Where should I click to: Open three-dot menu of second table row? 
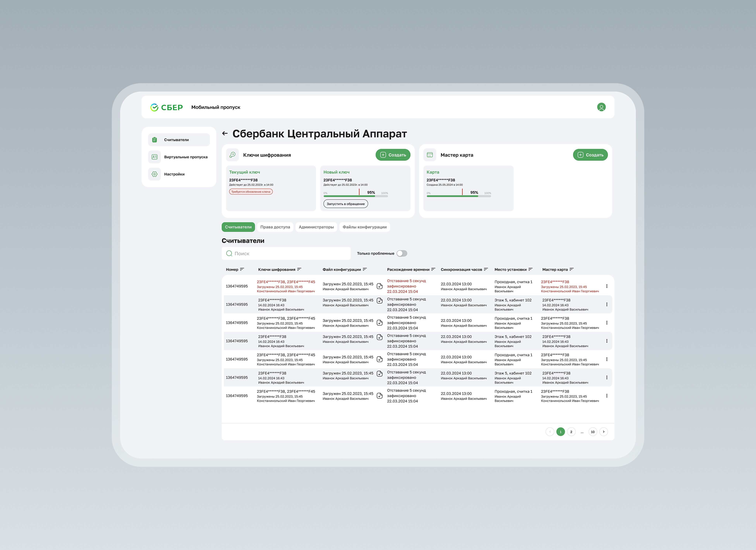[607, 304]
